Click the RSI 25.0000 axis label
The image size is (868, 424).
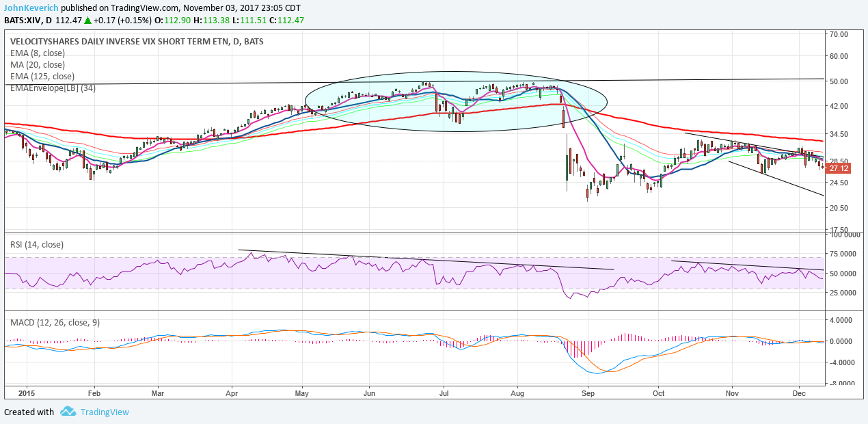click(x=842, y=293)
